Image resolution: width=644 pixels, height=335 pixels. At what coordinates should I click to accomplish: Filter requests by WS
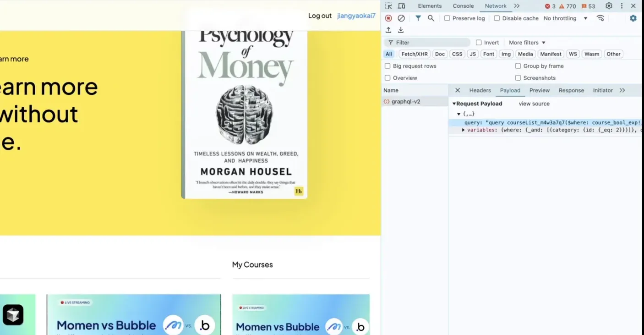(573, 54)
